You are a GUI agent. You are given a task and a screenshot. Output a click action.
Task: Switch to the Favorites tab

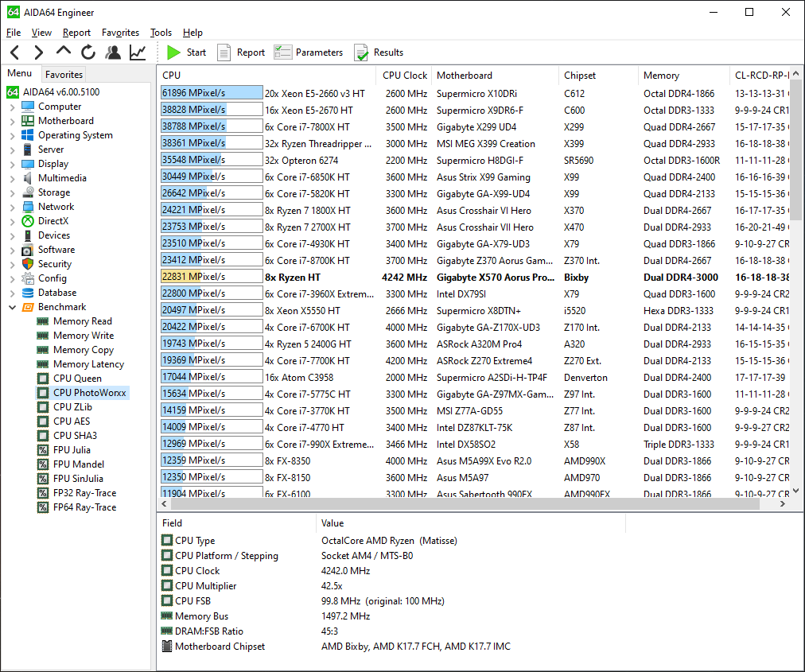pyautogui.click(x=64, y=75)
